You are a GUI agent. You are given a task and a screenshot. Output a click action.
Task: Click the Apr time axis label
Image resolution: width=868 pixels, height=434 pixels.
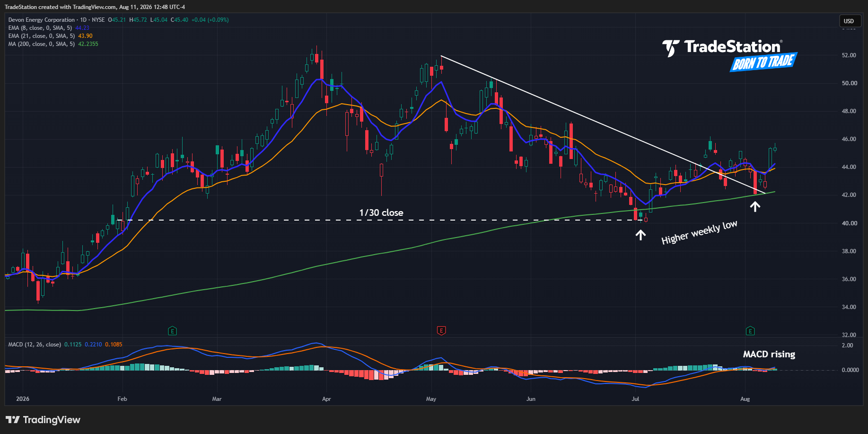pos(326,399)
